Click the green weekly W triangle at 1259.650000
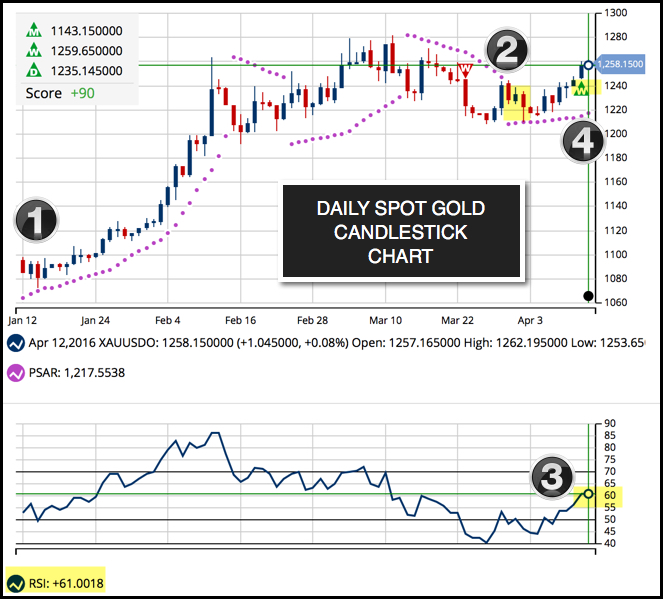This screenshot has height=599, width=663. 34,51
